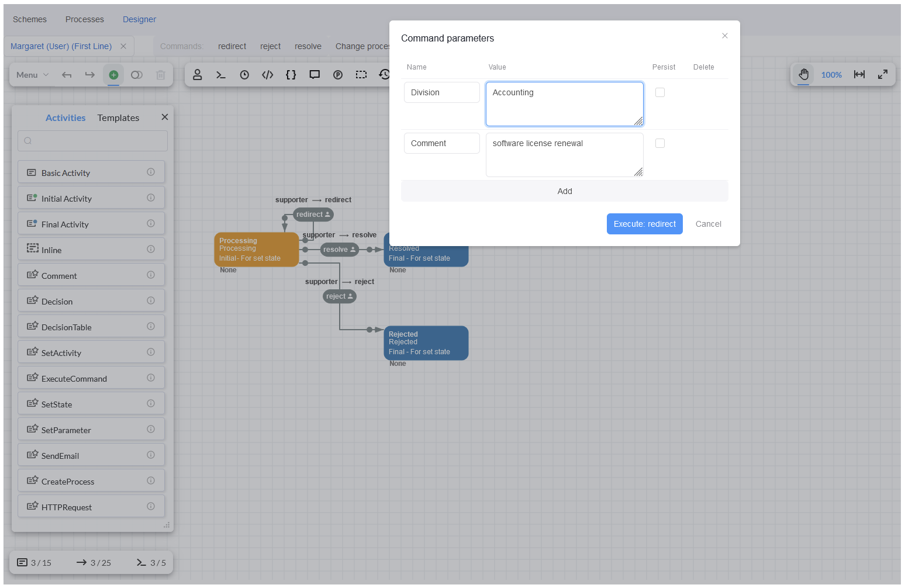Cancel the Command parameters dialog

coord(709,224)
